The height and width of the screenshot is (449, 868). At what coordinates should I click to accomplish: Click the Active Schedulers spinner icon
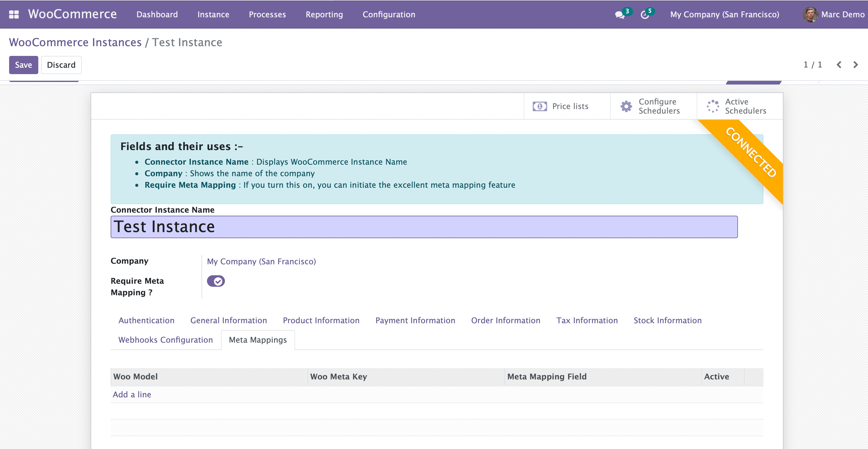click(713, 106)
